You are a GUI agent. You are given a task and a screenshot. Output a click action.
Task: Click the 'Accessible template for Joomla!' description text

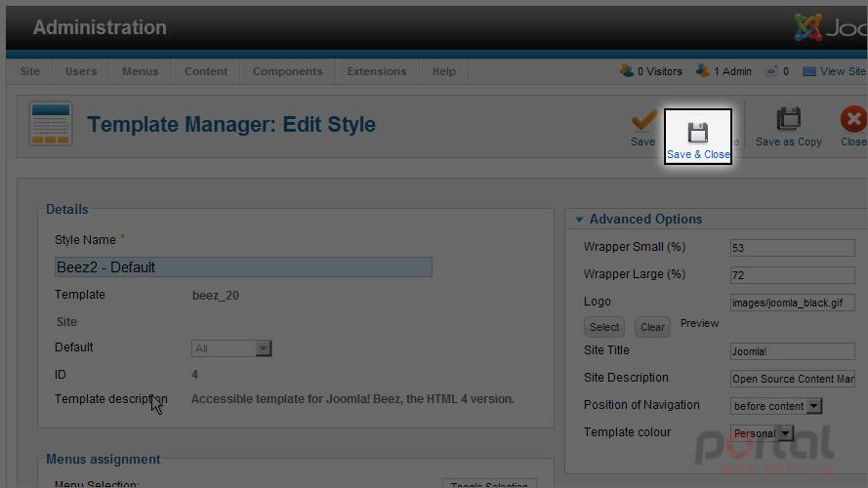point(352,399)
